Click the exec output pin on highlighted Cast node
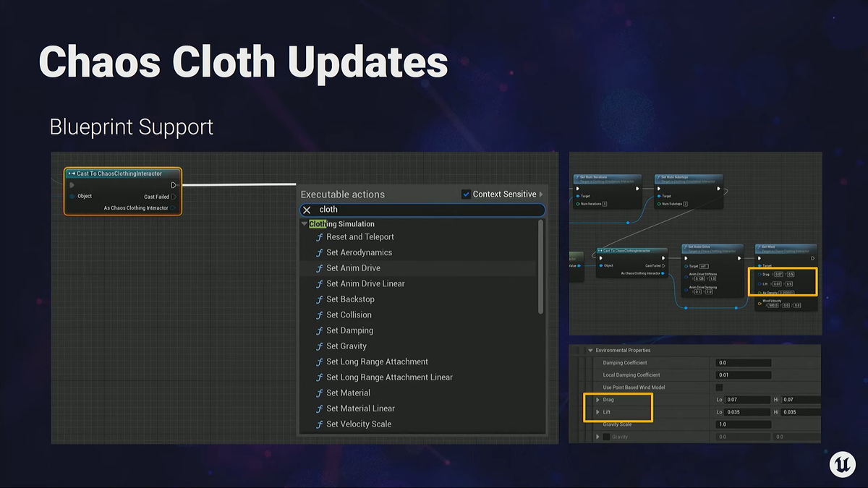The width and height of the screenshot is (868, 488). click(x=174, y=185)
